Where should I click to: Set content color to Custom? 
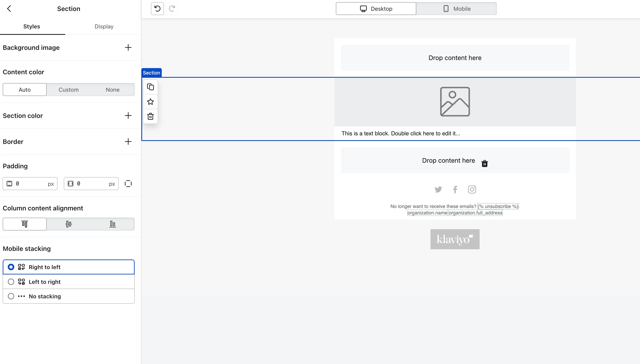[x=69, y=90]
